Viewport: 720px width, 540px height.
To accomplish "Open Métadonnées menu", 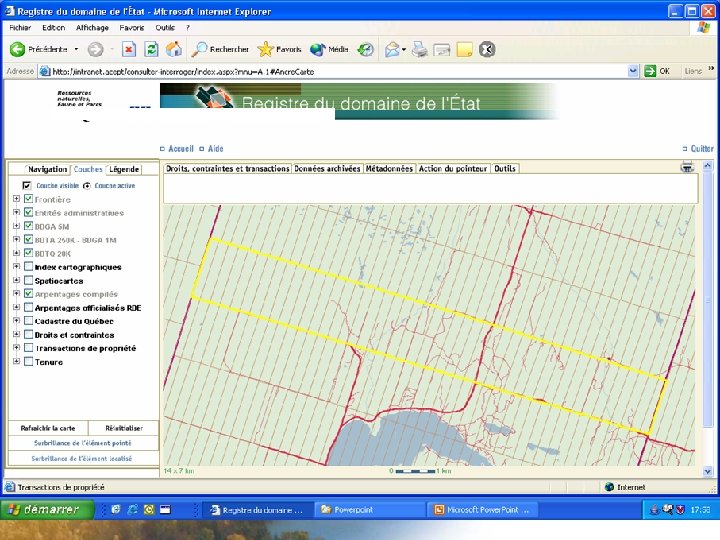I will 389,169.
